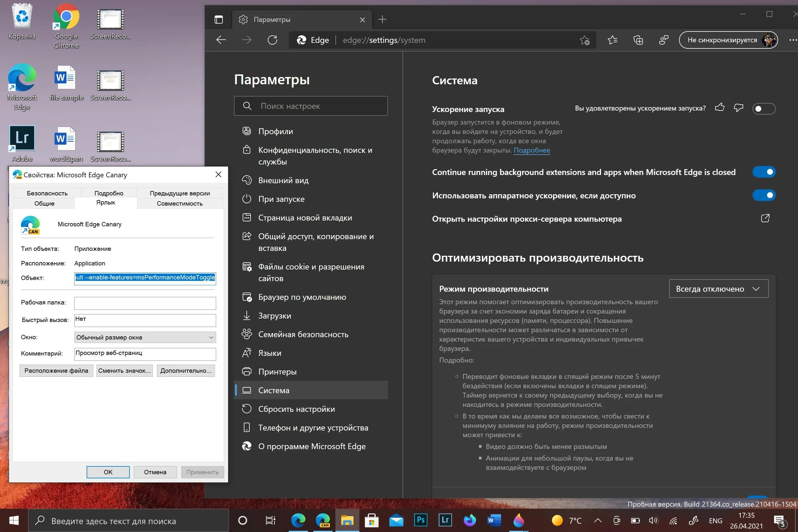Click 'Отмена' in properties dialog

point(155,472)
